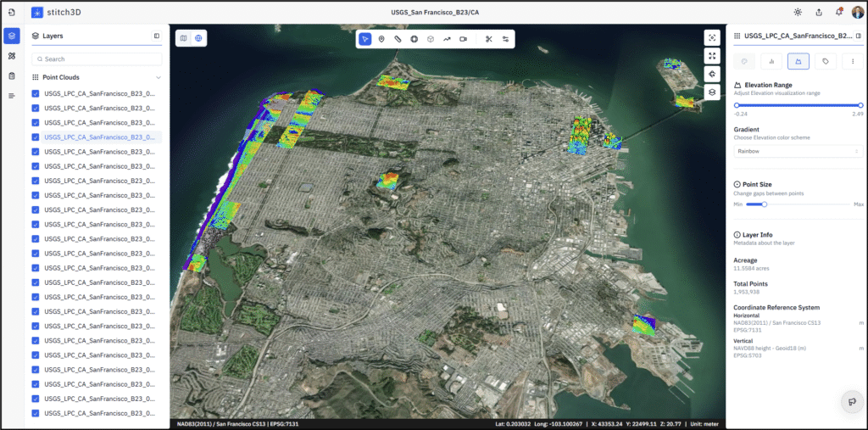Select the scissors clip tool in map toolbar
Screen dimensions: 868x430
click(x=489, y=39)
